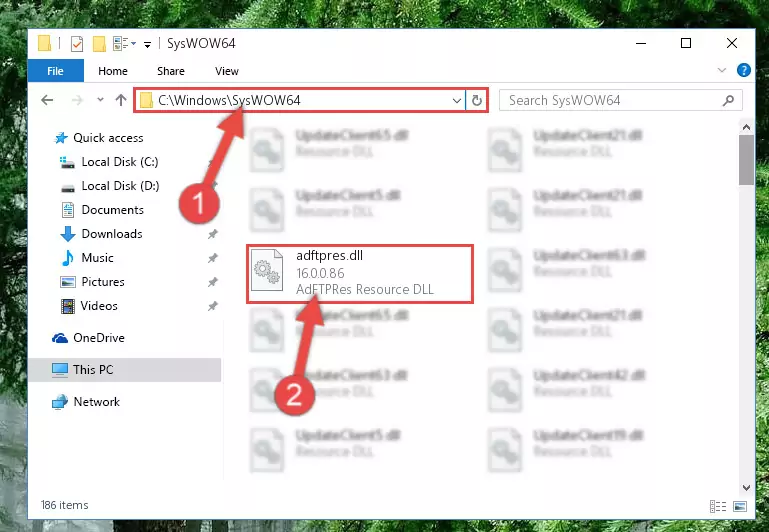Select Quick access in navigation pane

coord(108,138)
